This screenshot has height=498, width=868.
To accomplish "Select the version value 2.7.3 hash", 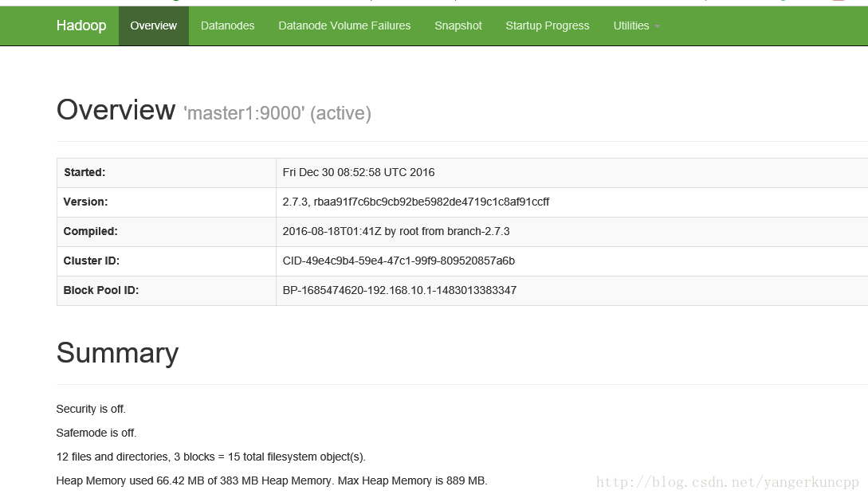I will pos(416,202).
